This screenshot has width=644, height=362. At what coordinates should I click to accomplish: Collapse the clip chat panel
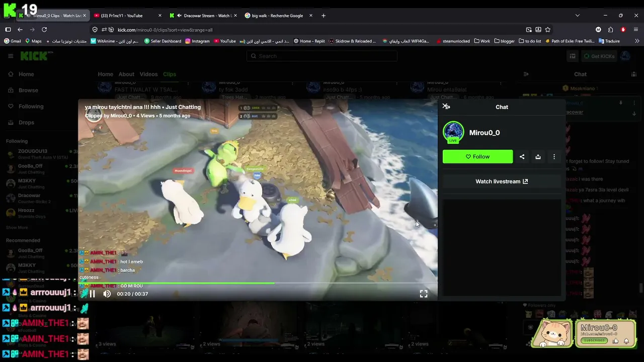446,107
